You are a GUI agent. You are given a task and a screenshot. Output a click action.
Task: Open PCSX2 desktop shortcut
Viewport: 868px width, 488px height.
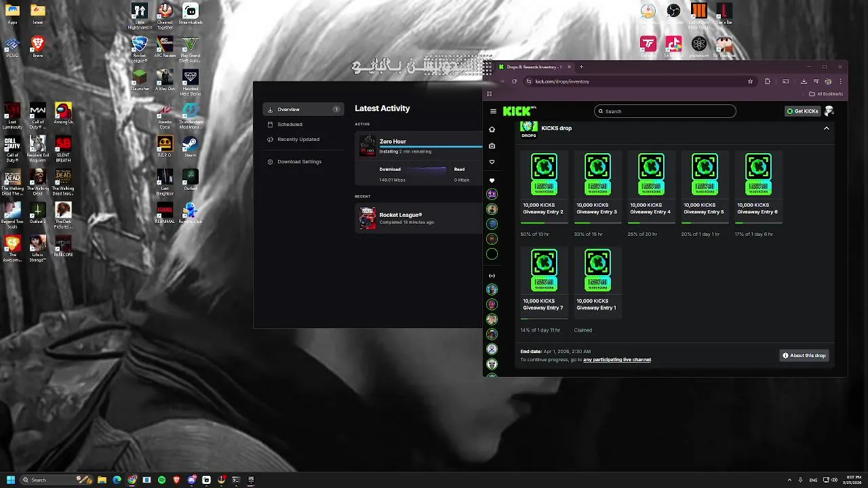coord(12,47)
